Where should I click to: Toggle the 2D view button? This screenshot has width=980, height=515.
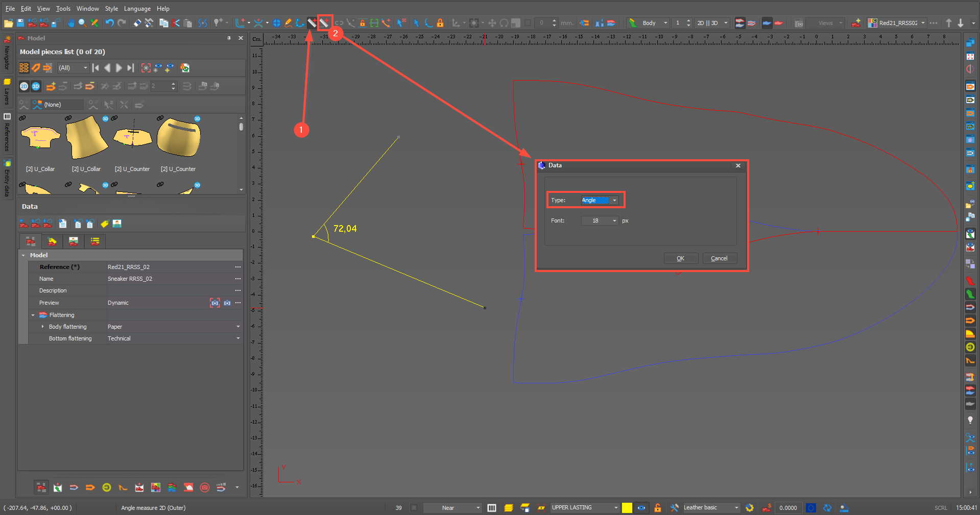(24, 86)
